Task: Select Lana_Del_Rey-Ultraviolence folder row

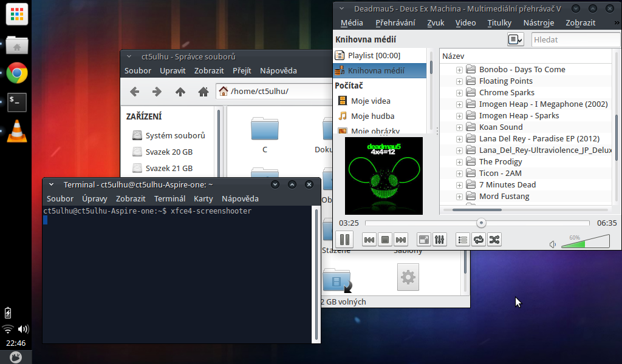Action: point(525,150)
